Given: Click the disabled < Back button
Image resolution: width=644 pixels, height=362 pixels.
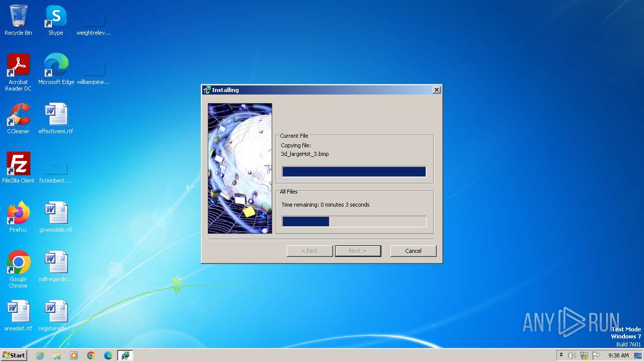Looking at the screenshot, I should coord(309,251).
